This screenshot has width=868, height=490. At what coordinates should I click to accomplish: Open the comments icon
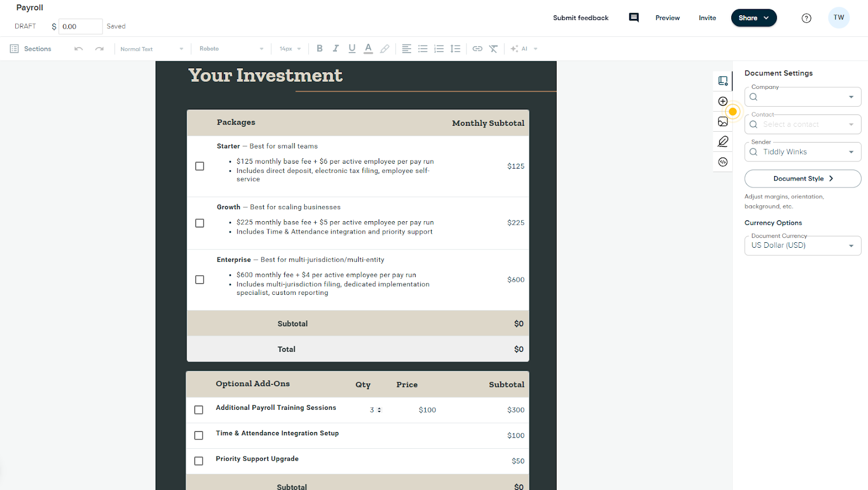pyautogui.click(x=634, y=18)
